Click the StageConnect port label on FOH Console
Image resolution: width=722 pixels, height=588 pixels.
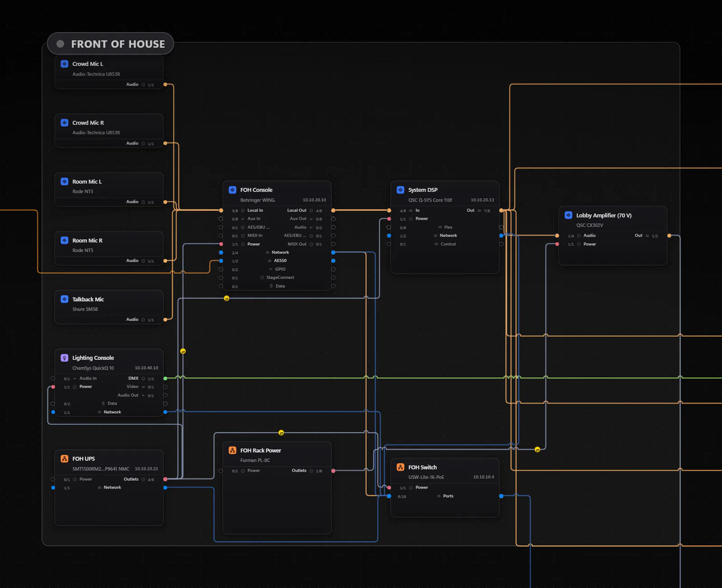[280, 278]
